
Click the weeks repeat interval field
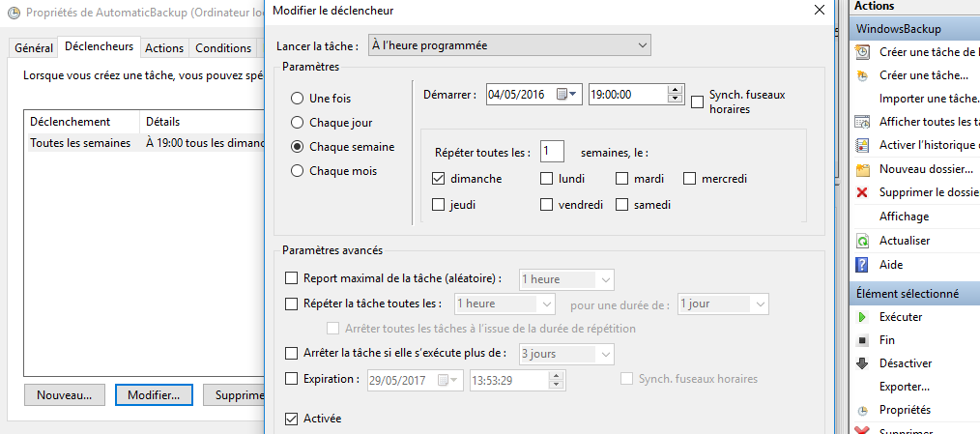pos(552,152)
